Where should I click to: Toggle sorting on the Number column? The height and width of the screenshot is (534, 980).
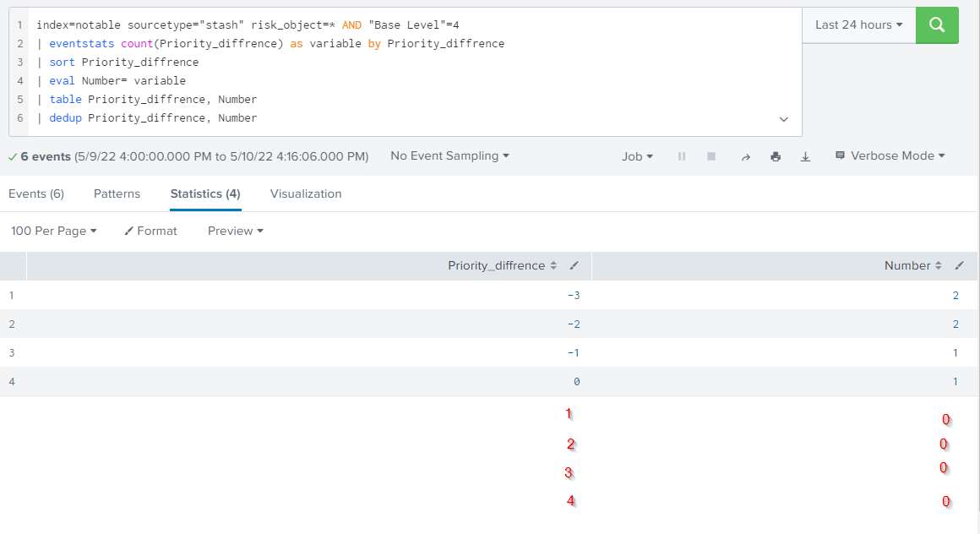pyautogui.click(x=936, y=264)
